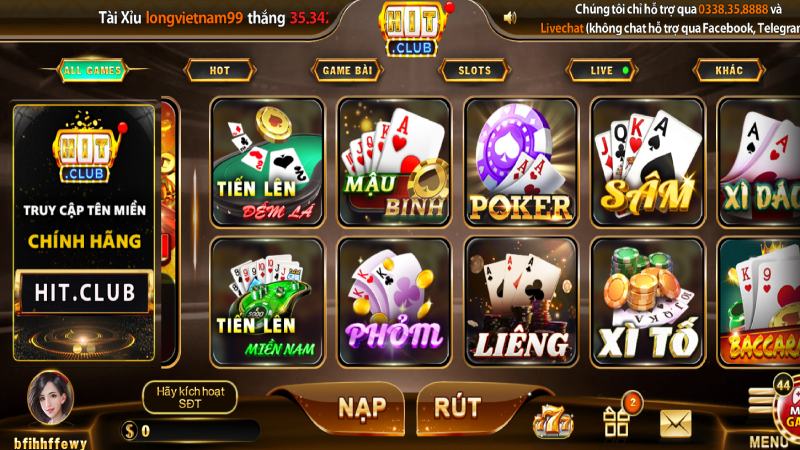
Task: Open the Poker game tile
Action: click(x=520, y=162)
